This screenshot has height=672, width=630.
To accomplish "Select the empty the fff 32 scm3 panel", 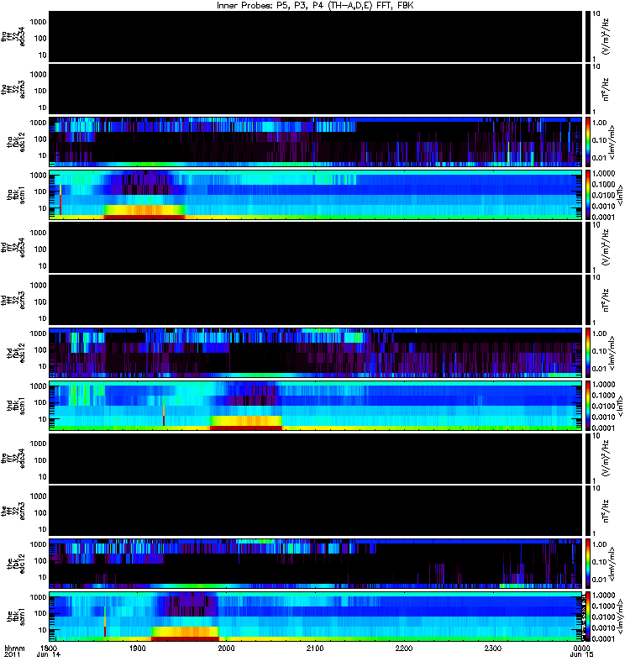I will point(316,511).
